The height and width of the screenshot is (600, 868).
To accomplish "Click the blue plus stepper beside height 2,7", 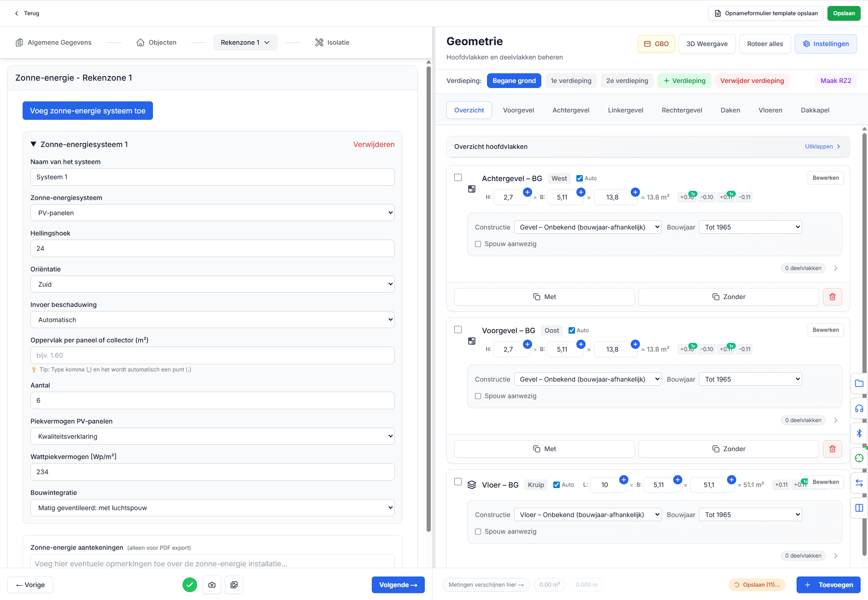I will tap(527, 192).
